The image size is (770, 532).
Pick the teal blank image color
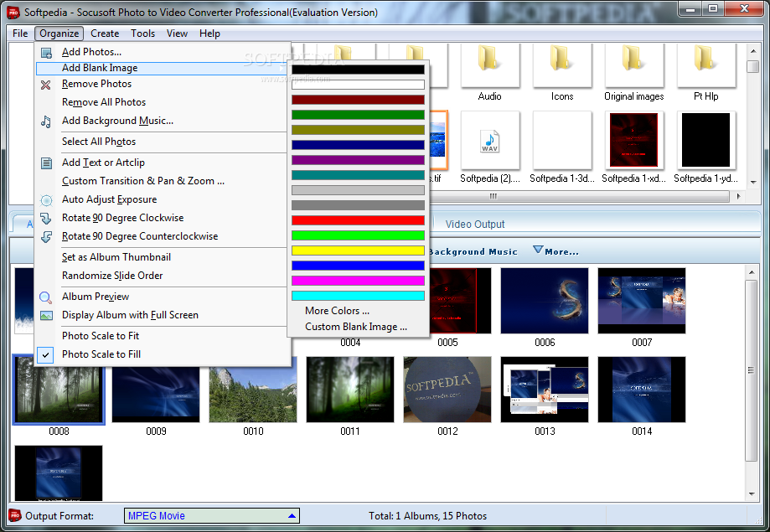[358, 175]
